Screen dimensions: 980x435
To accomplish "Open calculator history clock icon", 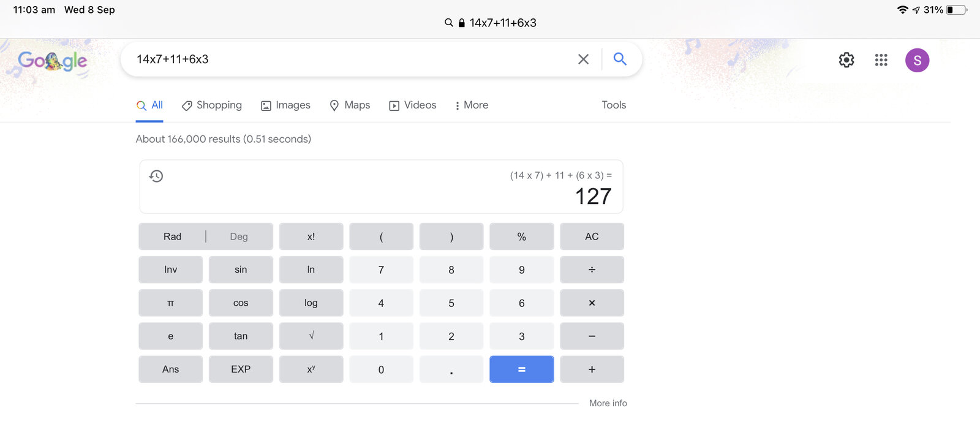I will click(x=156, y=176).
